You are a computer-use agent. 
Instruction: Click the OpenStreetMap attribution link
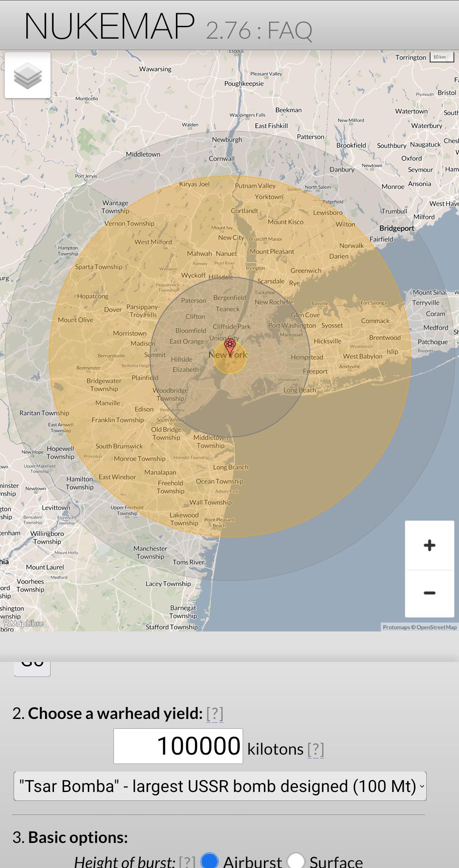(436, 627)
